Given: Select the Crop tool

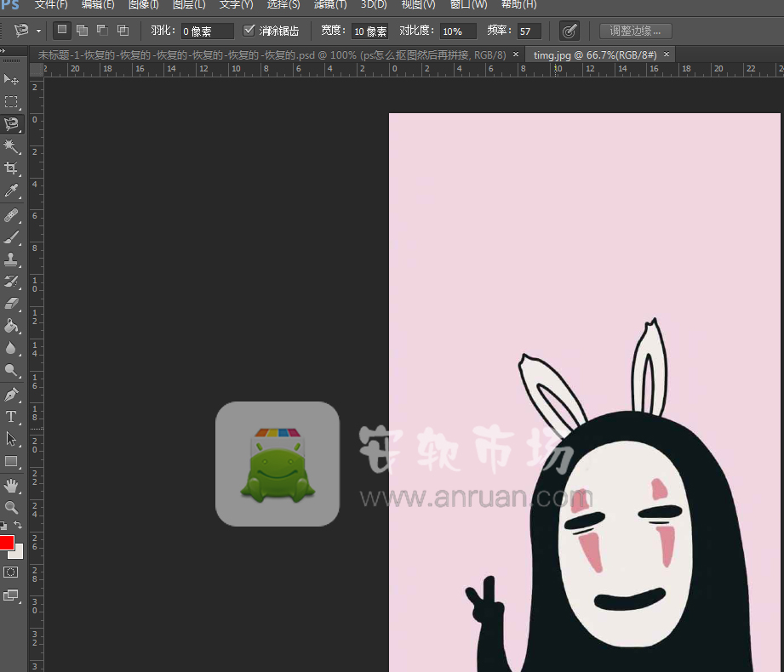Looking at the screenshot, I should point(12,168).
